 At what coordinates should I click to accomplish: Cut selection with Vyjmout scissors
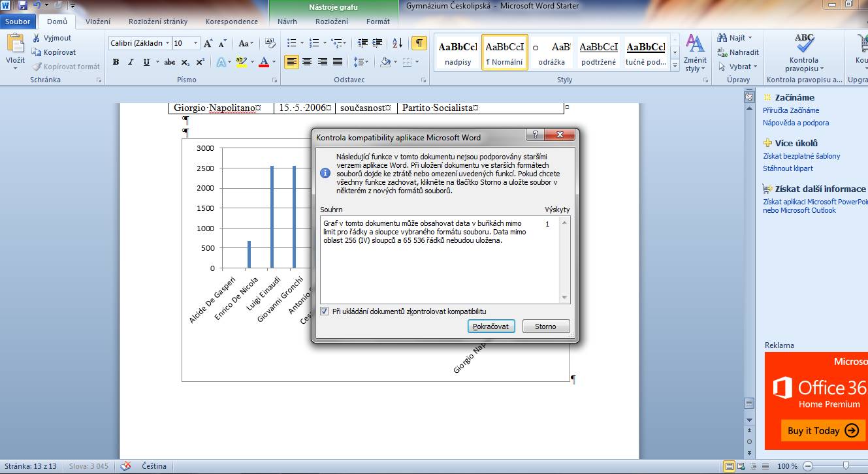[52, 38]
